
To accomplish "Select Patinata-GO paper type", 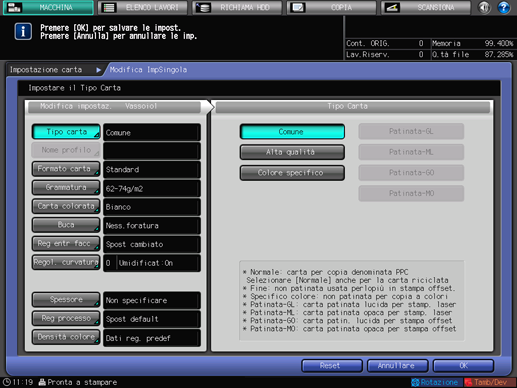I will 411,173.
